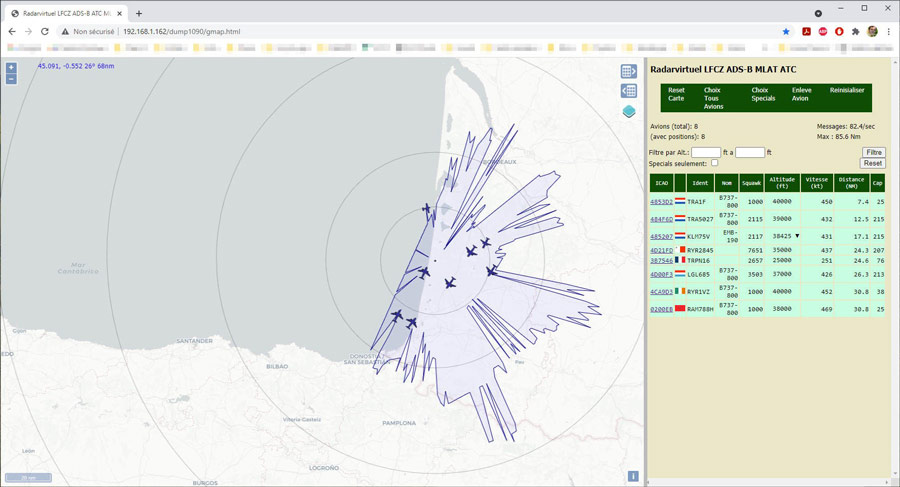Click the Reset filter button

pyautogui.click(x=872, y=163)
